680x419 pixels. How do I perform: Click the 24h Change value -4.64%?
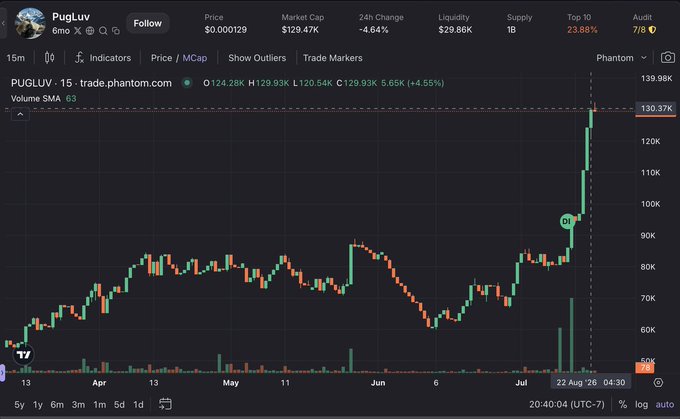[x=373, y=29]
